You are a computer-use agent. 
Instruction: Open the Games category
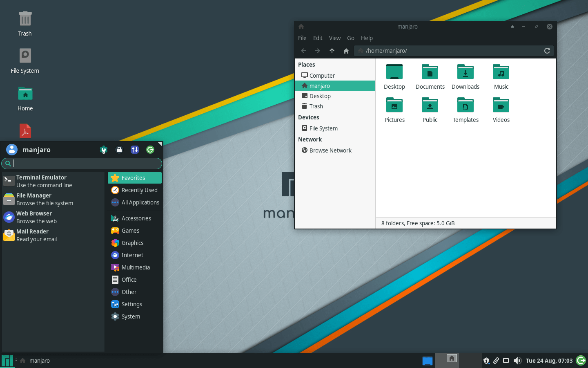pos(135,231)
